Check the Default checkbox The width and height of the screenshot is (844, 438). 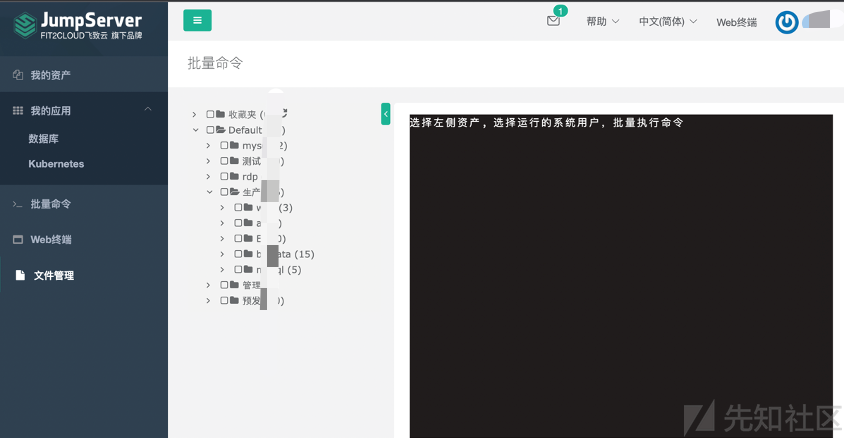(210, 130)
